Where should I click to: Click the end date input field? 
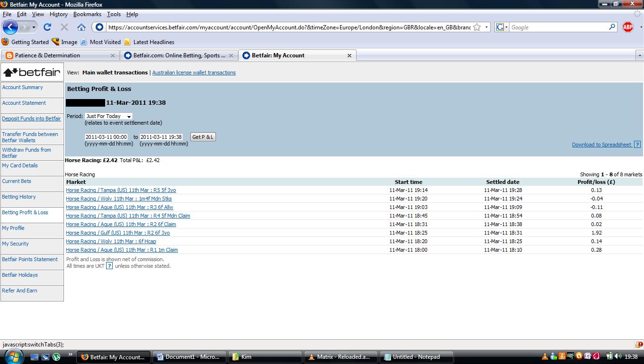point(161,137)
